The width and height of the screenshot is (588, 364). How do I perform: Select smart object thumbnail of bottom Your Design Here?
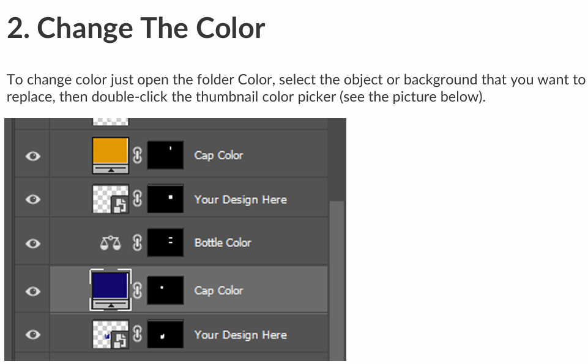[x=110, y=334]
